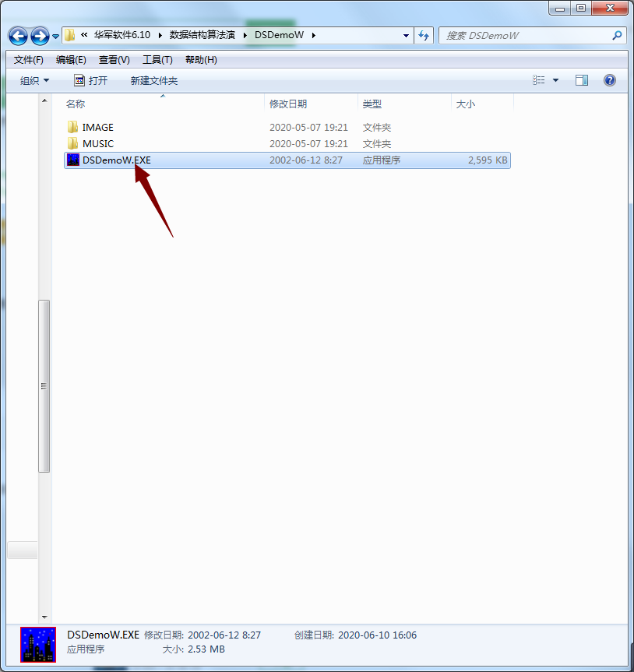This screenshot has height=672, width=634.
Task: Click the DSDemoW.EXE application icon in list
Action: [x=73, y=160]
